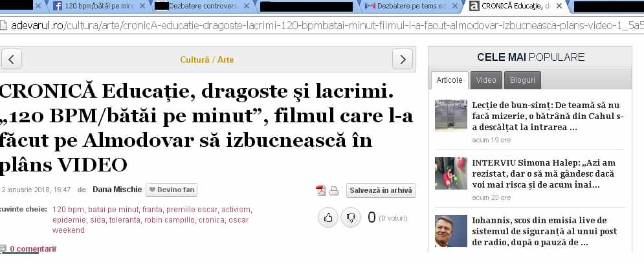Viewport: 644px width, 264px height.
Task: Click the print article icon
Action: (x=334, y=190)
